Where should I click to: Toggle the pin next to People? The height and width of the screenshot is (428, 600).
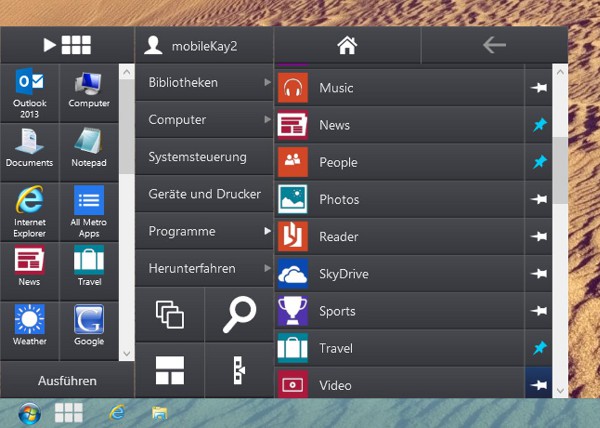(539, 162)
